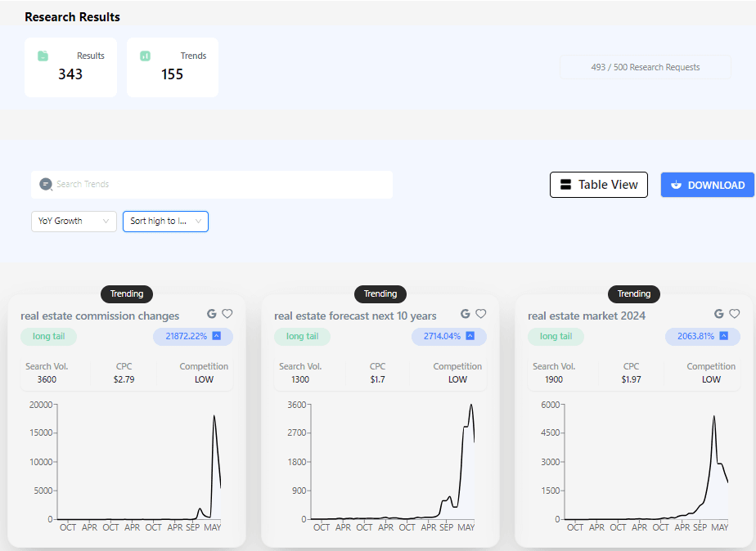Click the '493 / 500 Research Requests' counter

645,67
